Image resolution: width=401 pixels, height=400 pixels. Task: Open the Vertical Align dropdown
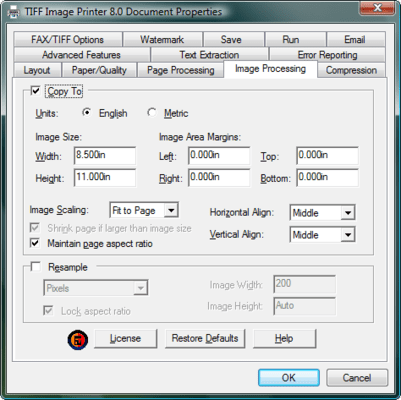click(322, 235)
